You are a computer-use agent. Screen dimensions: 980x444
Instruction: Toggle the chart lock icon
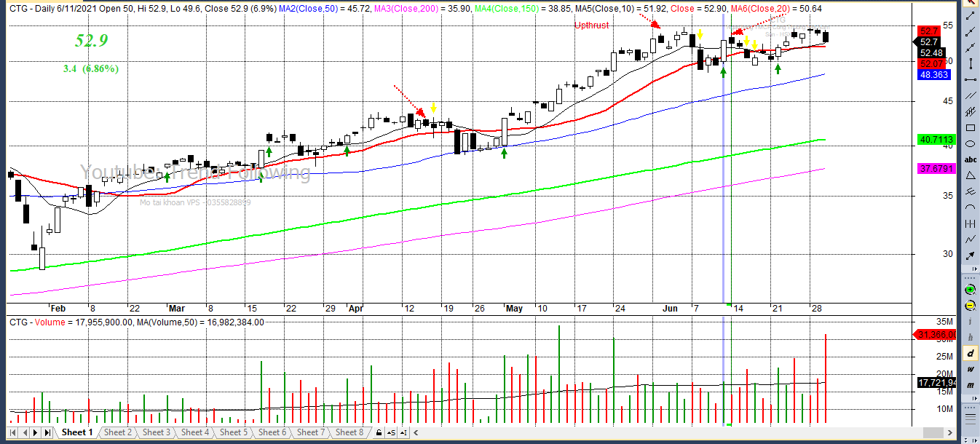coord(378,432)
